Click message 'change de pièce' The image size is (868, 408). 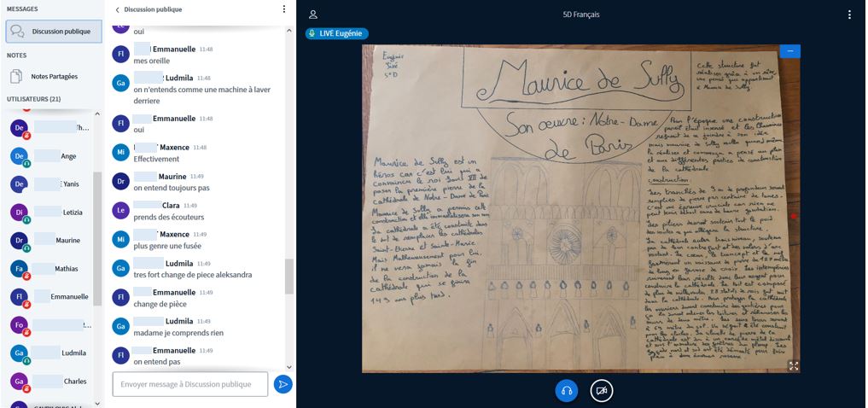click(x=160, y=304)
